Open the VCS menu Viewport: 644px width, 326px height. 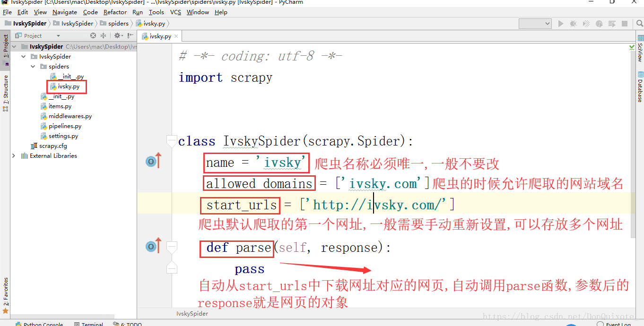[175, 12]
